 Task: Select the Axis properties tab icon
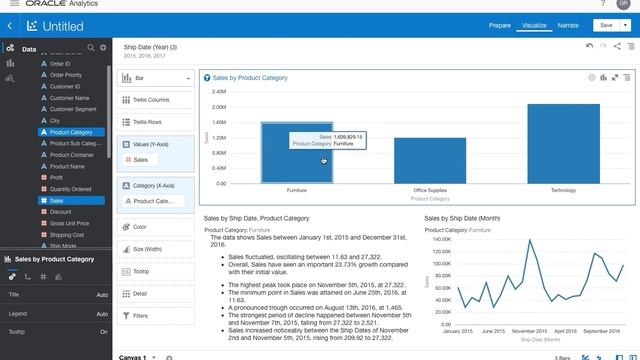[x=28, y=276]
